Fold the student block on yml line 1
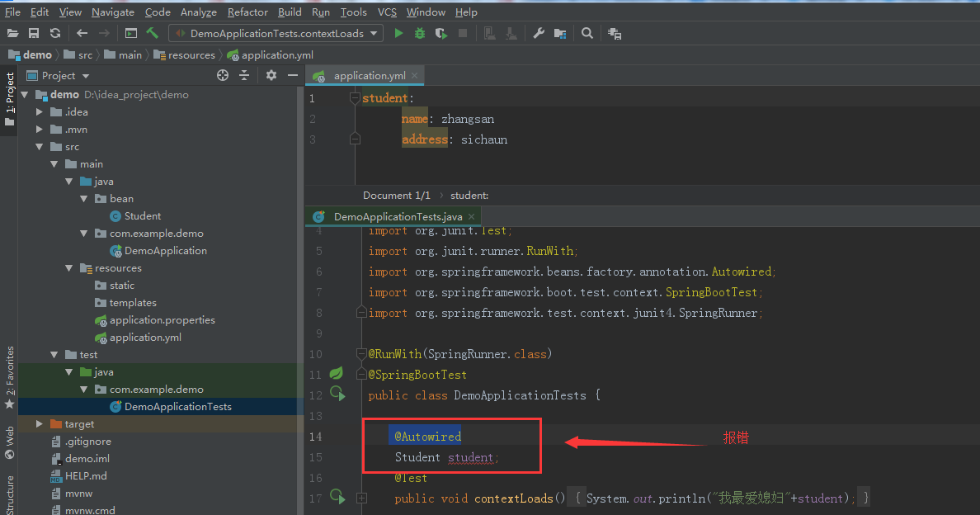Screen dimensions: 980x515 point(355,98)
